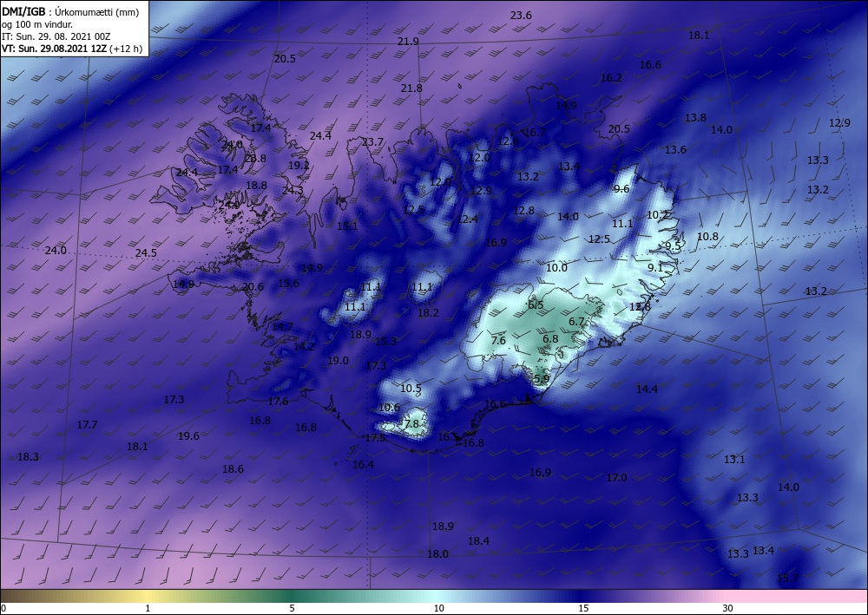Viewport: 868px width, 615px height.
Task: Click the 21.9 map value
Action: 408,42
